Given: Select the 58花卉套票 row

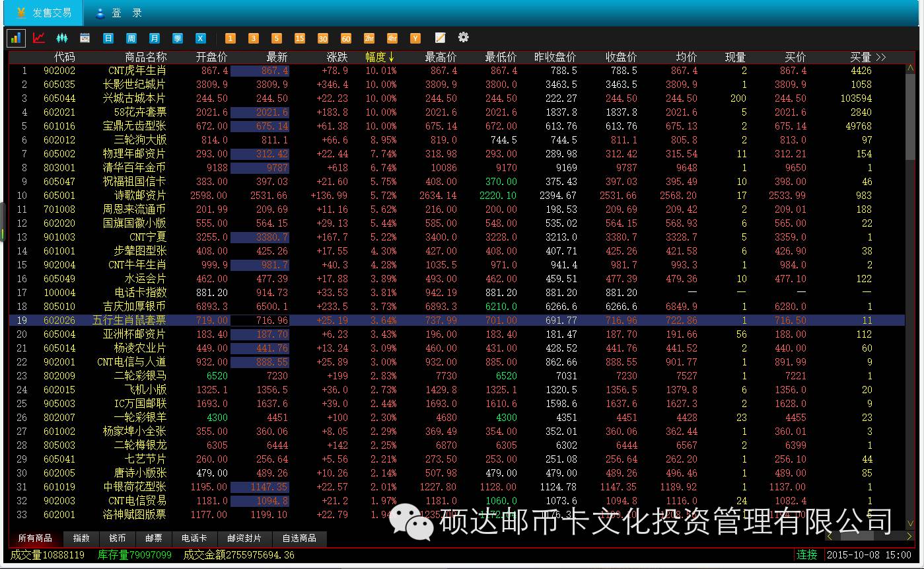Looking at the screenshot, I should (x=456, y=112).
